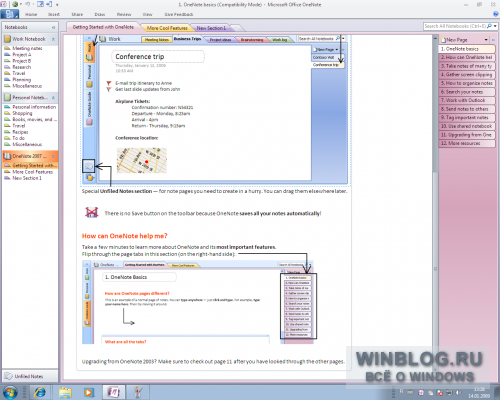Switch to More Cool Features section tab

(167, 28)
